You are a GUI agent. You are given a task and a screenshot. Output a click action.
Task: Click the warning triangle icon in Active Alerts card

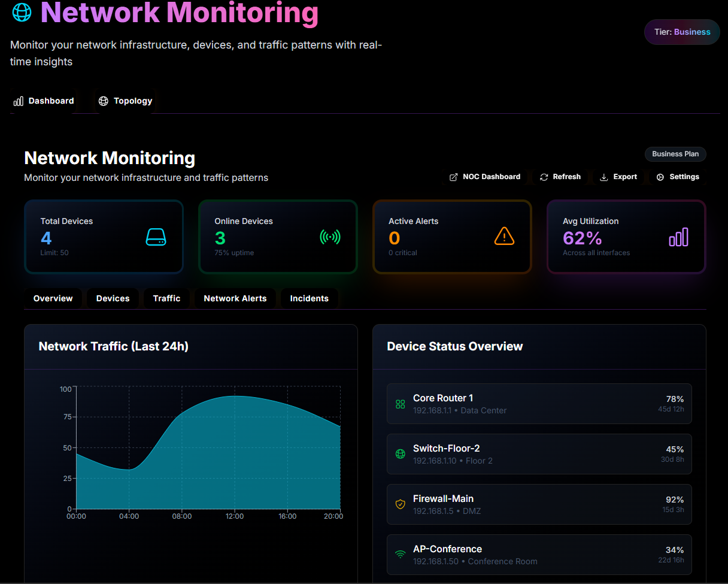504,237
